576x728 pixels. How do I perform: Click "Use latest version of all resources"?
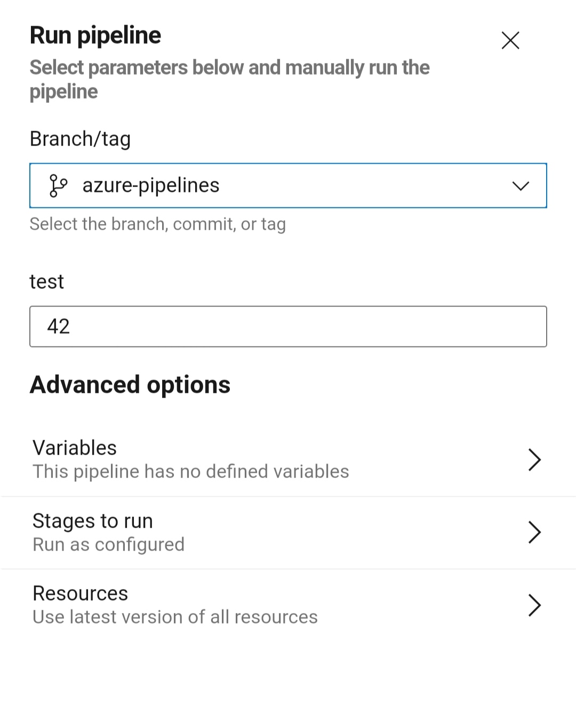[x=175, y=617]
